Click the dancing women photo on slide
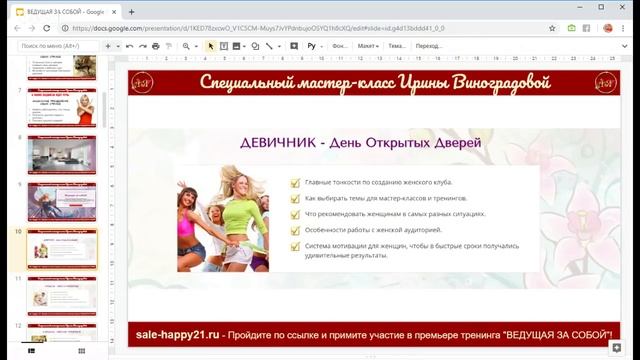The image size is (640, 360). (x=223, y=218)
